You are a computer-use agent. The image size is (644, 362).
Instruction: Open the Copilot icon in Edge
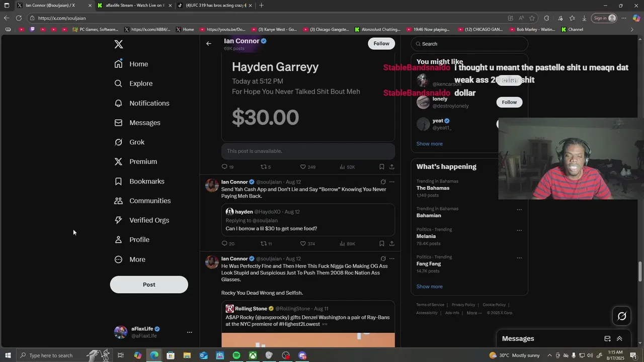pyautogui.click(x=636, y=18)
